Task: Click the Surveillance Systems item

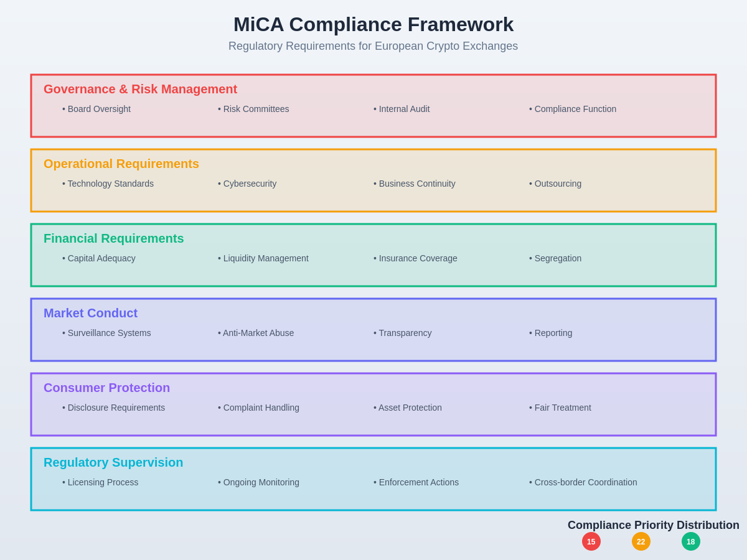Action: coord(106,333)
